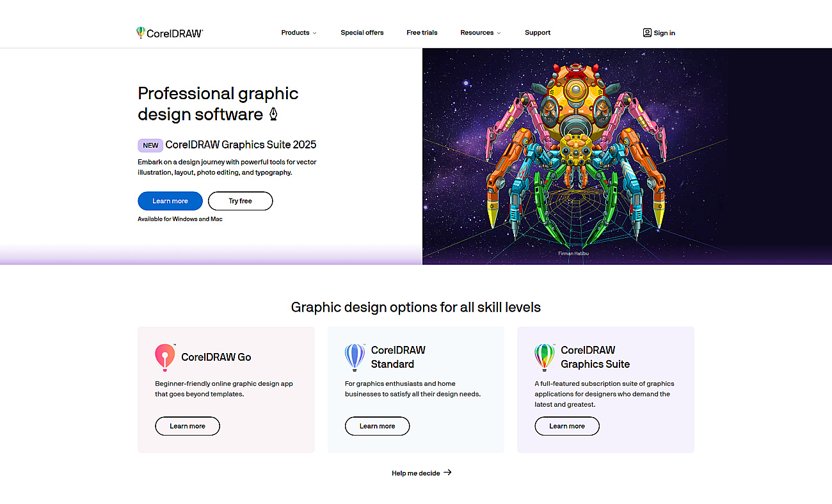This screenshot has height=504, width=832.
Task: Click the CorelDRAW Graphics Suite 2025 title
Action: click(x=241, y=145)
